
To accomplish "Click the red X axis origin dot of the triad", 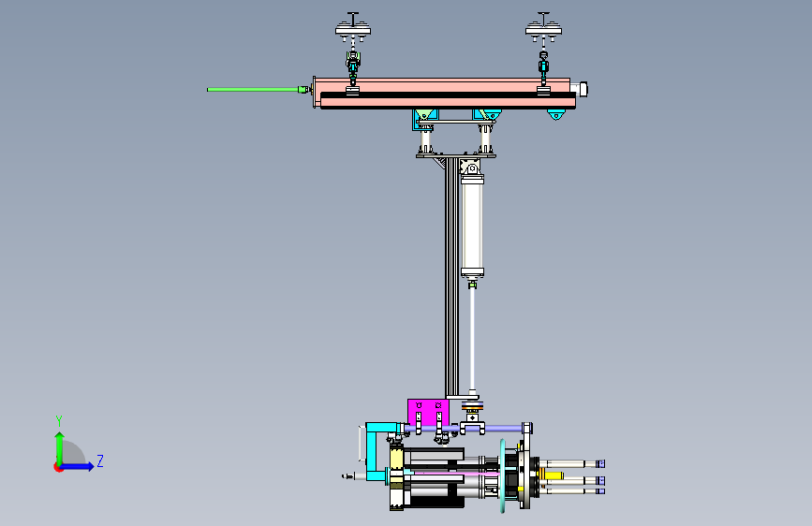I will [58, 467].
